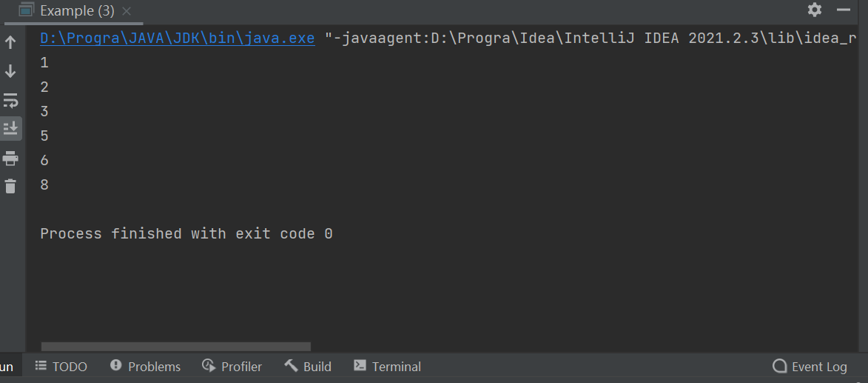Click "Process finished with exit code 0" text
This screenshot has height=383, width=868.
point(186,234)
